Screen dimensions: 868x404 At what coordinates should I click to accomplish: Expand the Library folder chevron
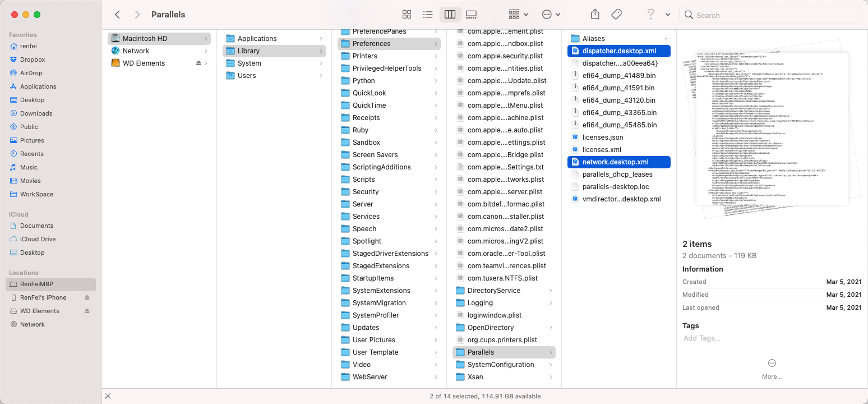point(321,51)
